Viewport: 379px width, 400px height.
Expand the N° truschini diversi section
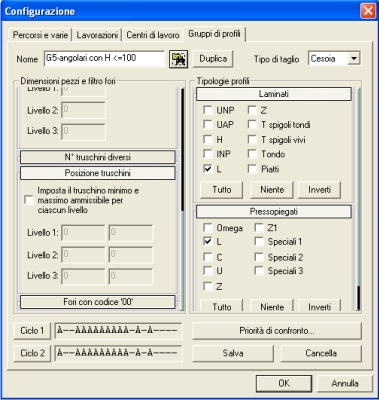tap(98, 157)
